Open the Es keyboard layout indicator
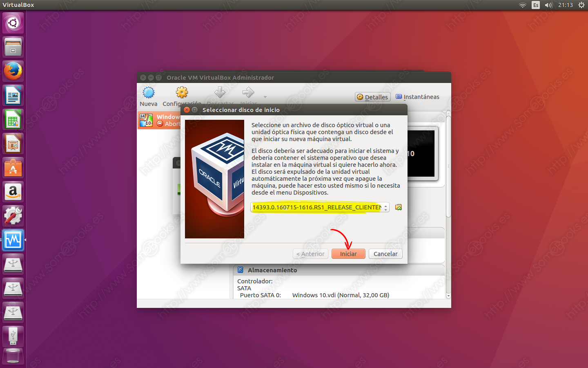Screen dimensions: 588x368 [x=535, y=5]
